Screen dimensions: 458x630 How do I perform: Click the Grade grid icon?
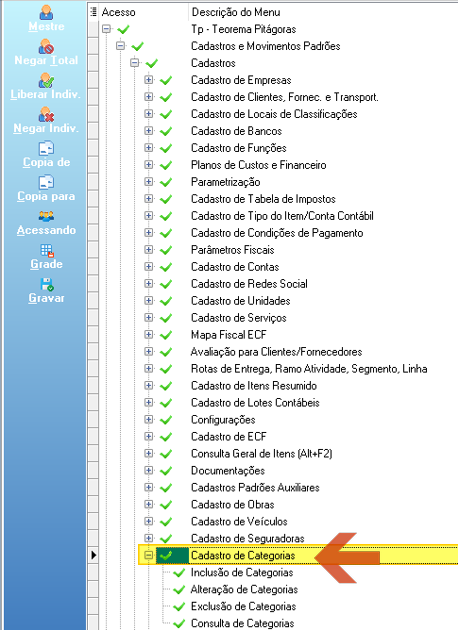[x=47, y=250]
